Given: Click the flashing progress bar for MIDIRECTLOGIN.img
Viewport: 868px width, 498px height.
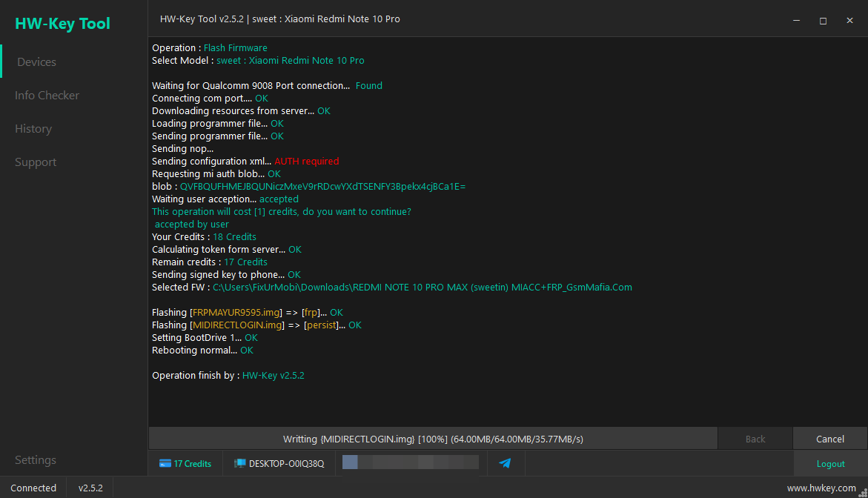Looking at the screenshot, I should [433, 439].
